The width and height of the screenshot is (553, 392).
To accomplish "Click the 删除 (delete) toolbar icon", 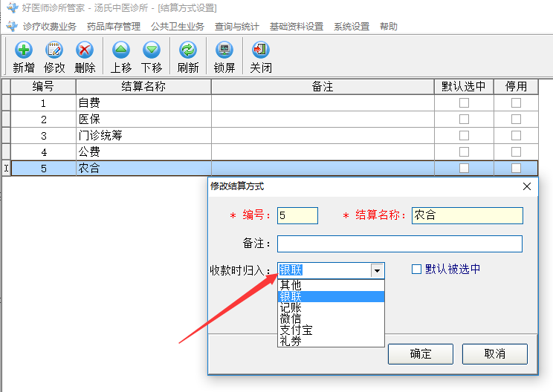I will coord(85,56).
